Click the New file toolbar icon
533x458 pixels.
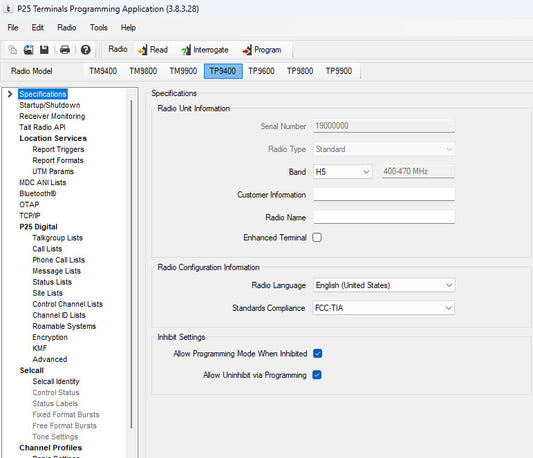click(x=13, y=50)
